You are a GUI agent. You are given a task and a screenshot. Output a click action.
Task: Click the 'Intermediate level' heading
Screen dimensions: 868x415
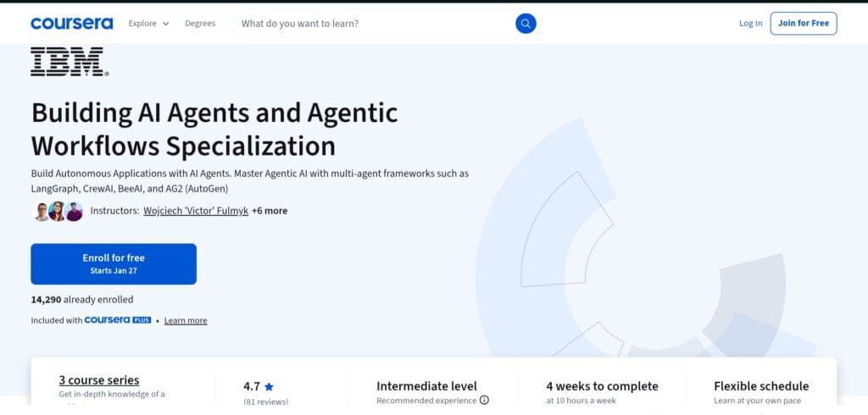point(426,385)
